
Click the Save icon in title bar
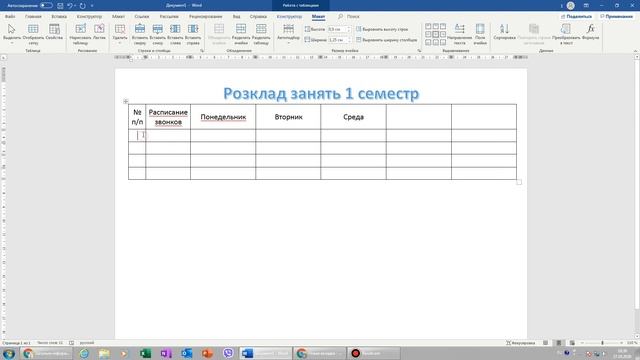(x=60, y=6)
